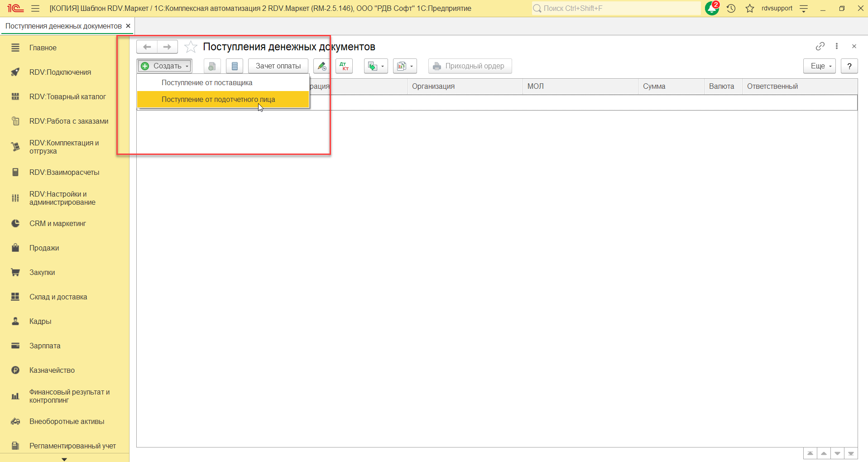
Task: Click the copy document toolbar icon
Action: click(211, 66)
